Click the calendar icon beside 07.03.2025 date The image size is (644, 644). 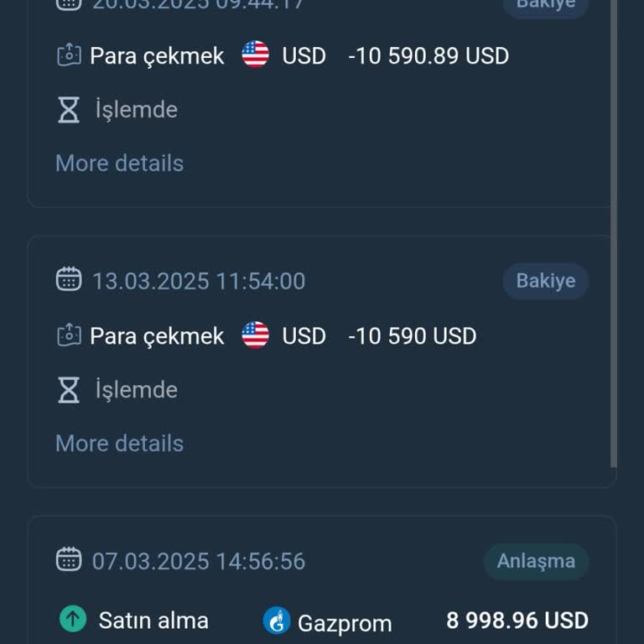69,560
